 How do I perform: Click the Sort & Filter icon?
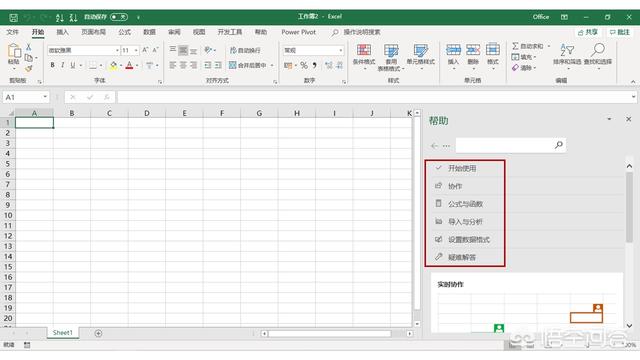567,50
